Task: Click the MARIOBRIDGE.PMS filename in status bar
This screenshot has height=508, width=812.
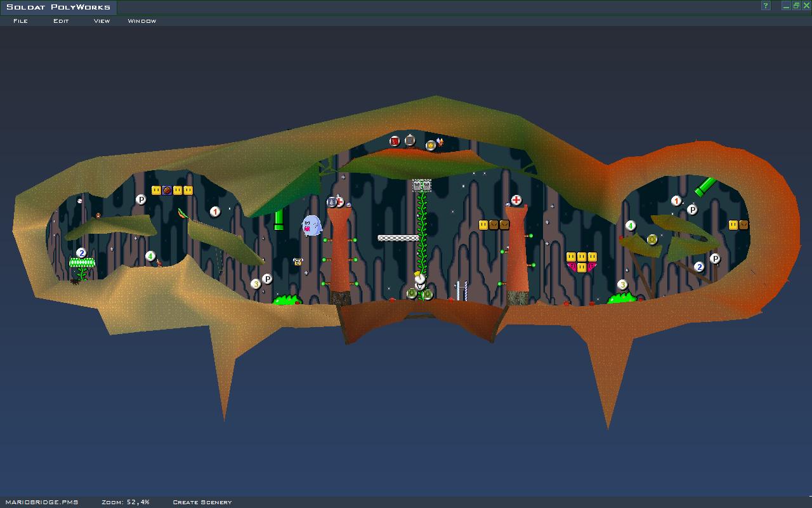Action: pos(41,502)
